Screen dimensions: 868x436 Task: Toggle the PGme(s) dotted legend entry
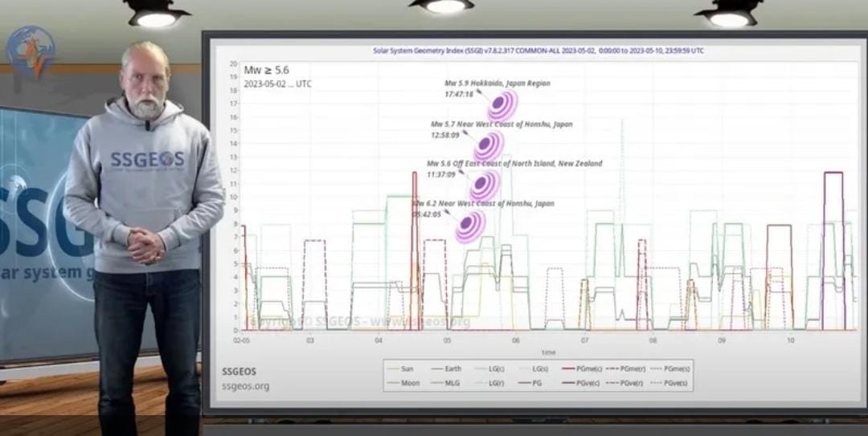click(670, 369)
